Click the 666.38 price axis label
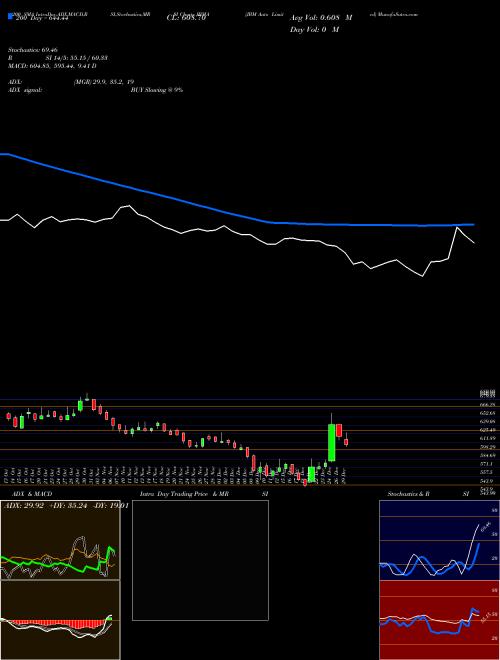This screenshot has width=500, height=660. point(489,404)
